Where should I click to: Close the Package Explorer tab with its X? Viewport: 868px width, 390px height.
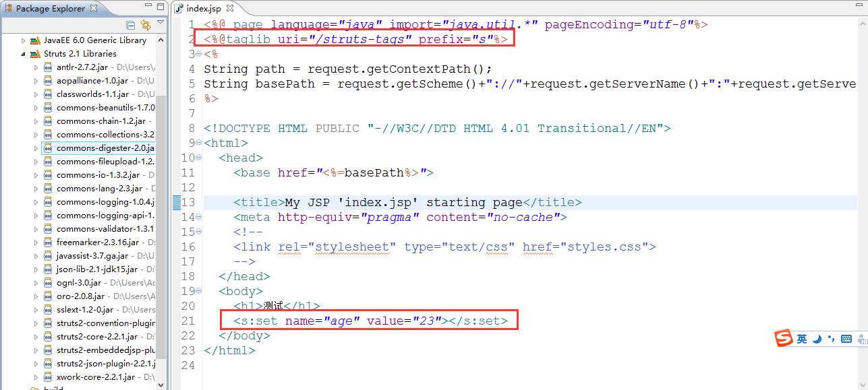[x=93, y=8]
